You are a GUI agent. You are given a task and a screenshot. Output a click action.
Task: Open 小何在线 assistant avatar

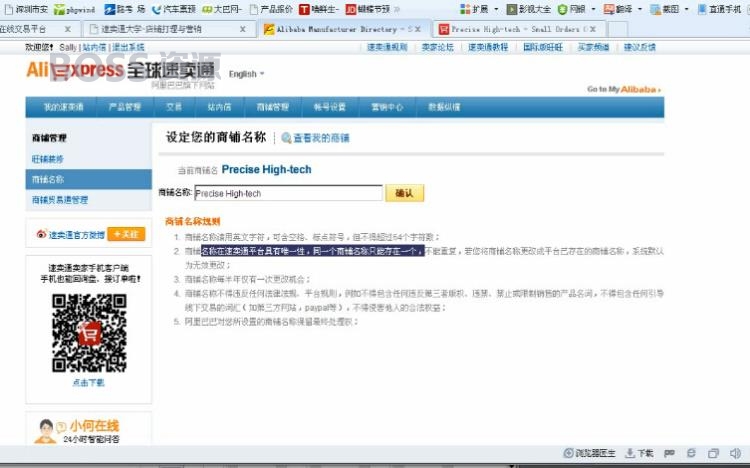click(x=45, y=431)
